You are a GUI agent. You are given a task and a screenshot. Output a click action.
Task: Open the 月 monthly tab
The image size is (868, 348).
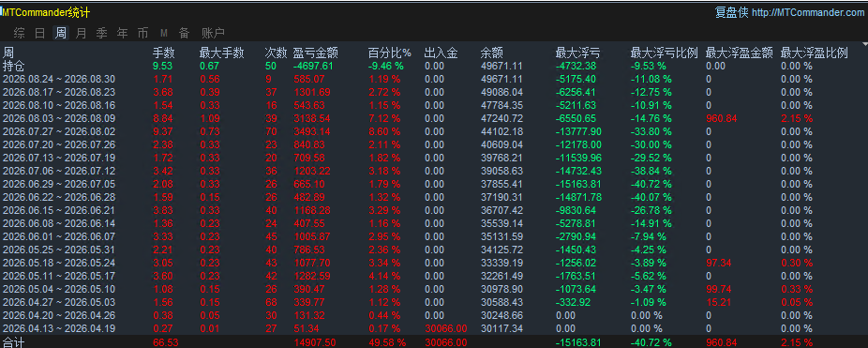coord(81,33)
